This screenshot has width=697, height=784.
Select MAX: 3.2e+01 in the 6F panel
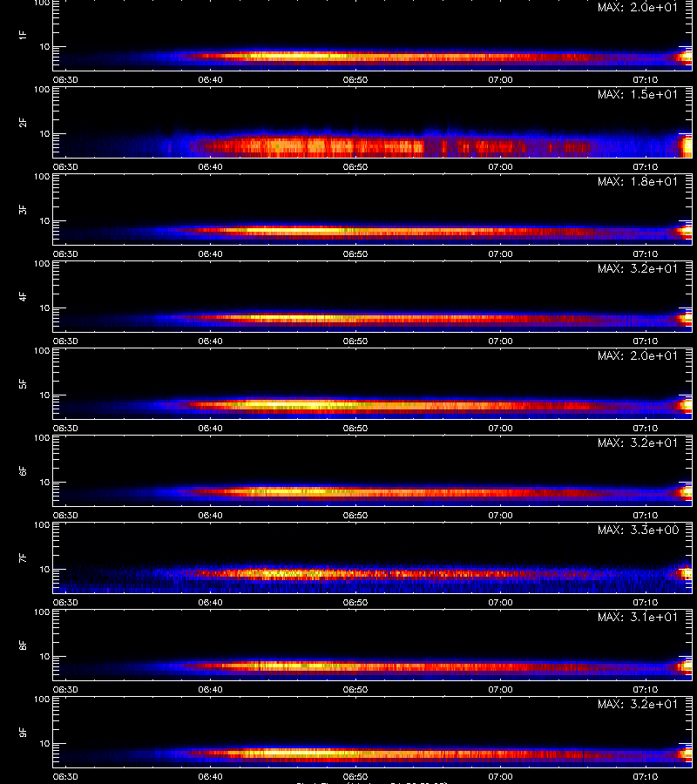pyautogui.click(x=638, y=443)
